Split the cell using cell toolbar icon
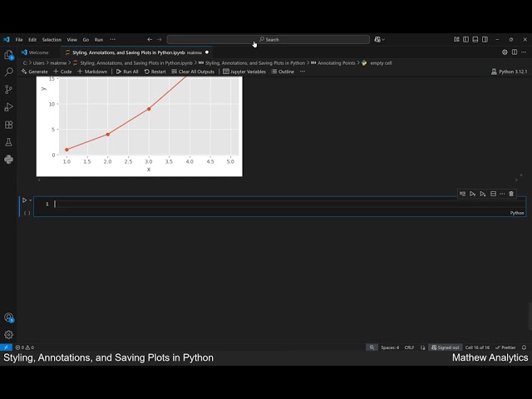The height and width of the screenshot is (399, 532). point(493,194)
